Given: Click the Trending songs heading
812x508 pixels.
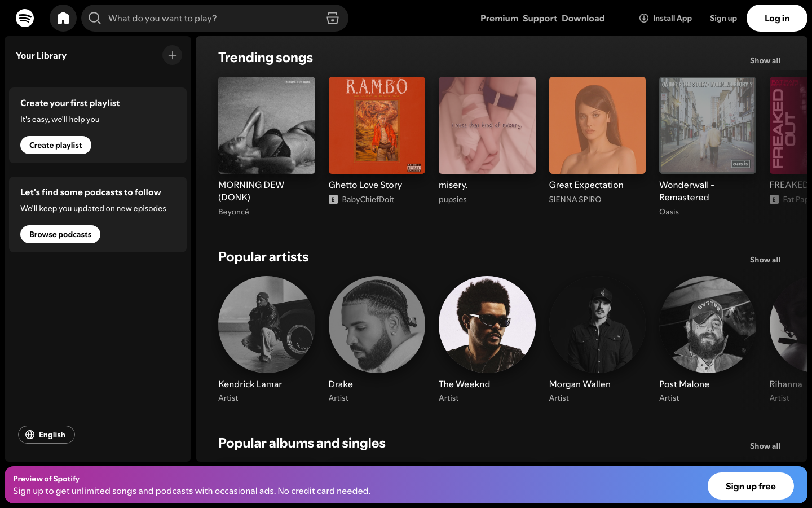Looking at the screenshot, I should [x=266, y=58].
